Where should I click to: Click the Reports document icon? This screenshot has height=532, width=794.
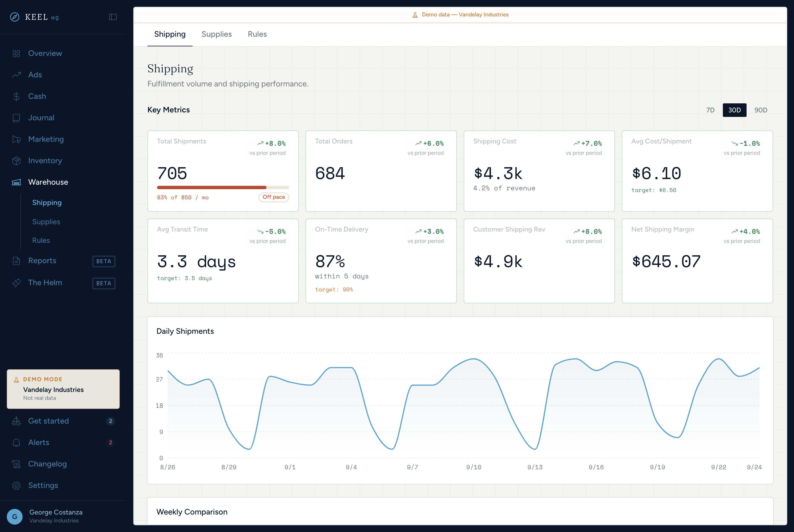click(x=16, y=261)
